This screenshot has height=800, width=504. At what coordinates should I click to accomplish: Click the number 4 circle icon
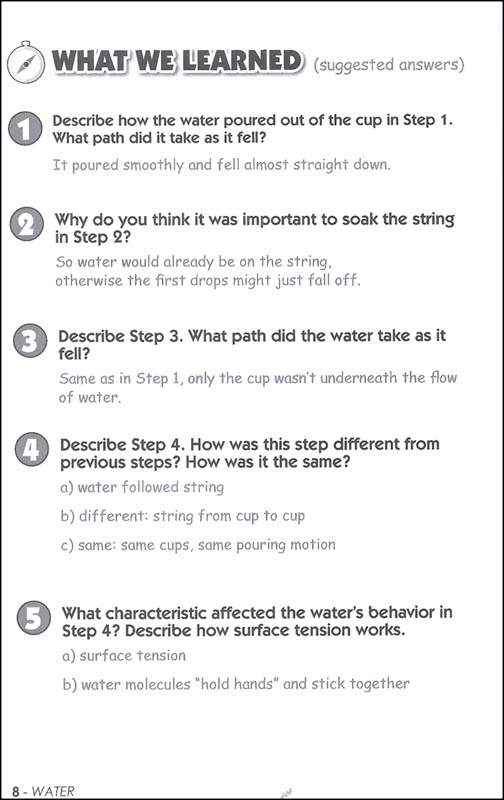click(x=32, y=449)
